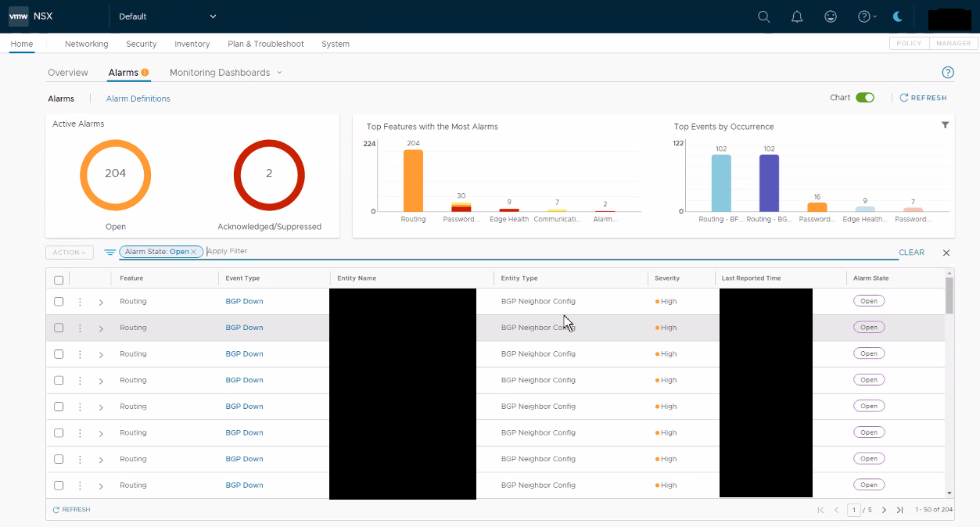Click the smiley feedback icon
Screen dimensions: 980x527
(831, 16)
